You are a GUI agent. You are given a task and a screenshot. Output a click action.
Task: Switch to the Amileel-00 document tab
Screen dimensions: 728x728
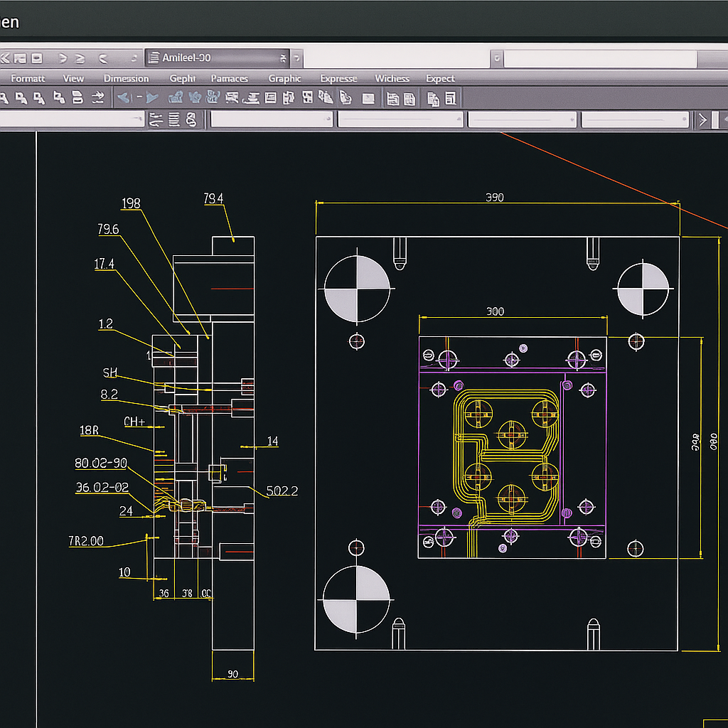coord(217,58)
